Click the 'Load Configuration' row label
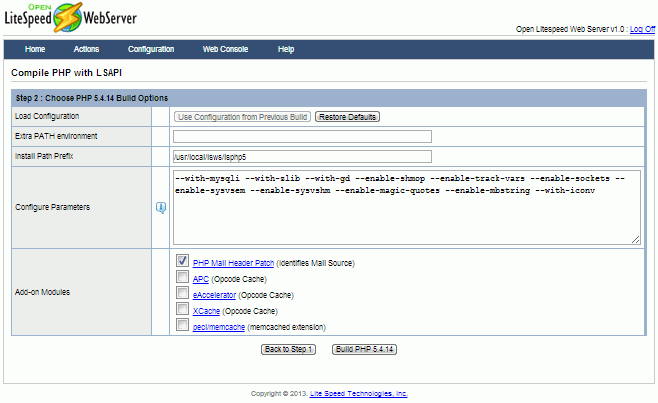The image size is (658, 403). pyautogui.click(x=47, y=116)
